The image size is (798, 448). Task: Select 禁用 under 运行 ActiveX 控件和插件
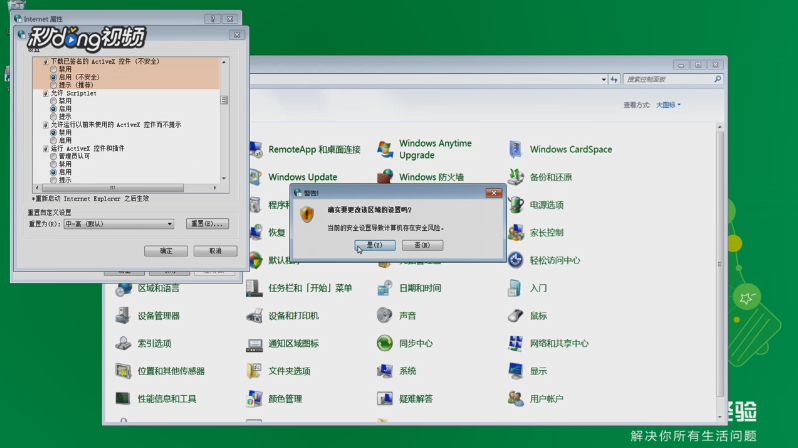click(53, 164)
